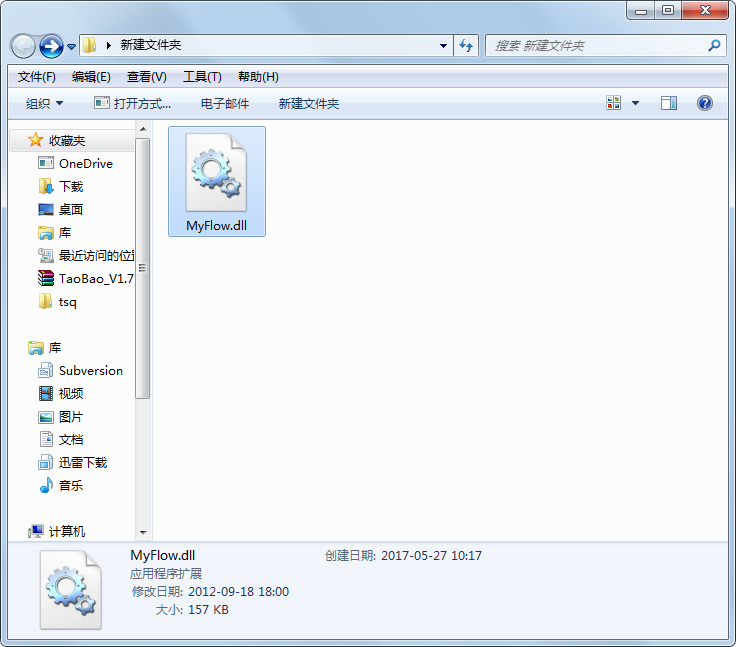Select the Subversion library
The height and width of the screenshot is (647, 736).
[90, 370]
